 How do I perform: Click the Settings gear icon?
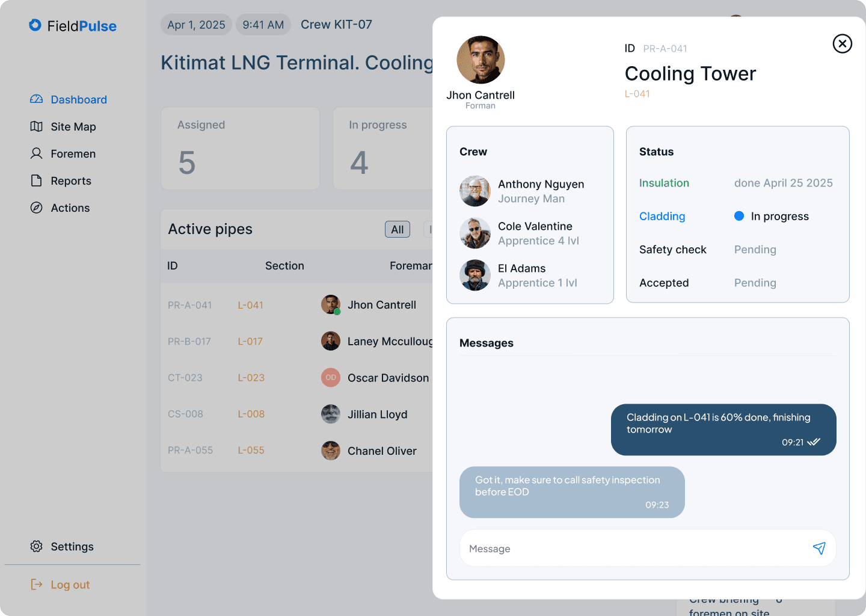[x=36, y=546]
